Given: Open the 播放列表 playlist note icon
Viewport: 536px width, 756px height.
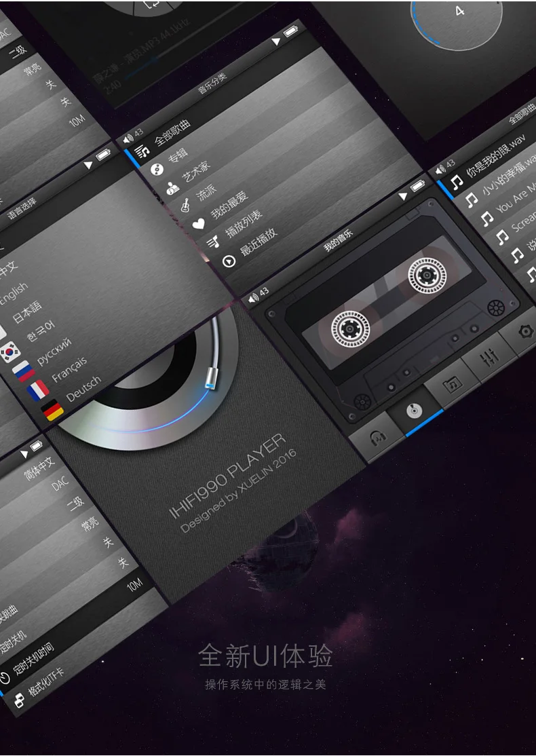Looking at the screenshot, I should tap(214, 242).
